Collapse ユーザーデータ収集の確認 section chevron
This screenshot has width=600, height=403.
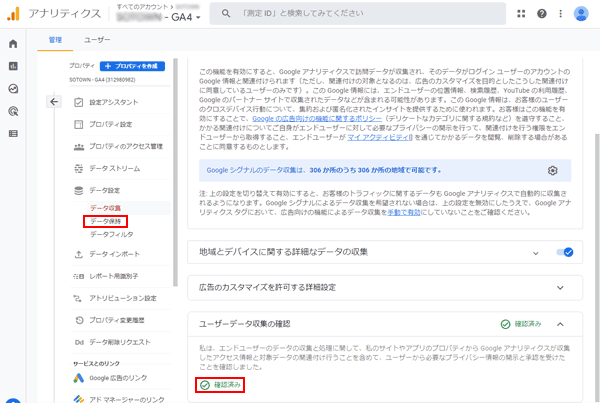click(x=560, y=324)
